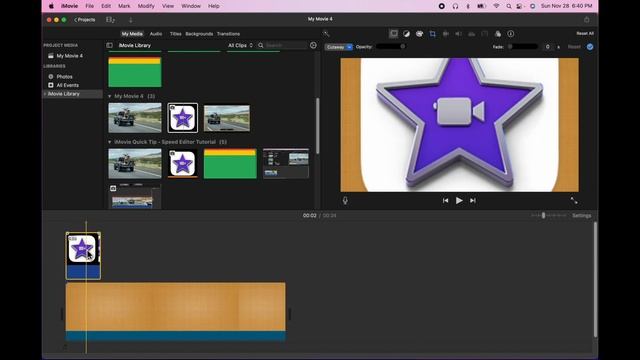
Task: Select green background thumbnail in Quick Tip event
Action: pos(230,164)
